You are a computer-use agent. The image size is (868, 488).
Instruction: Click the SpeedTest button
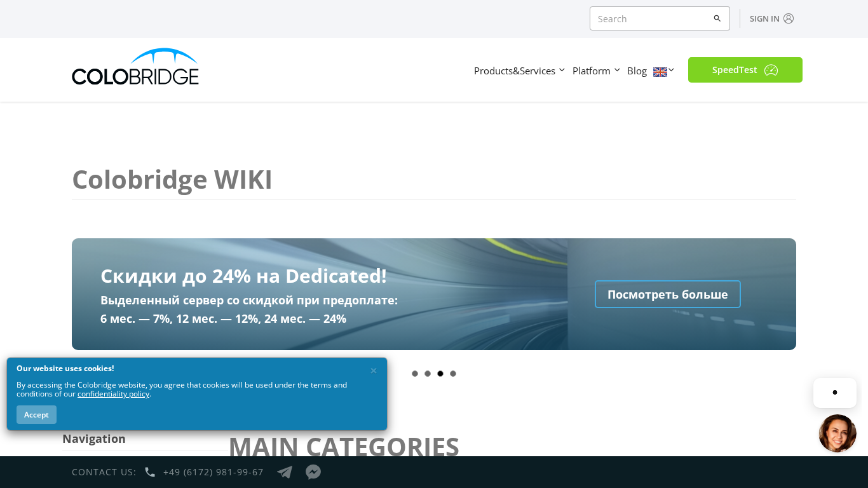point(745,70)
